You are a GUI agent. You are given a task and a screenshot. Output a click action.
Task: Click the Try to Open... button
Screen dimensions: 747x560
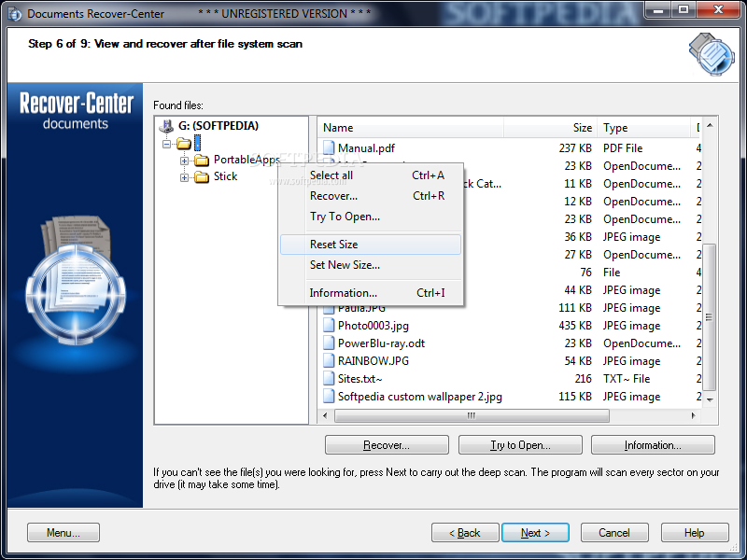520,445
